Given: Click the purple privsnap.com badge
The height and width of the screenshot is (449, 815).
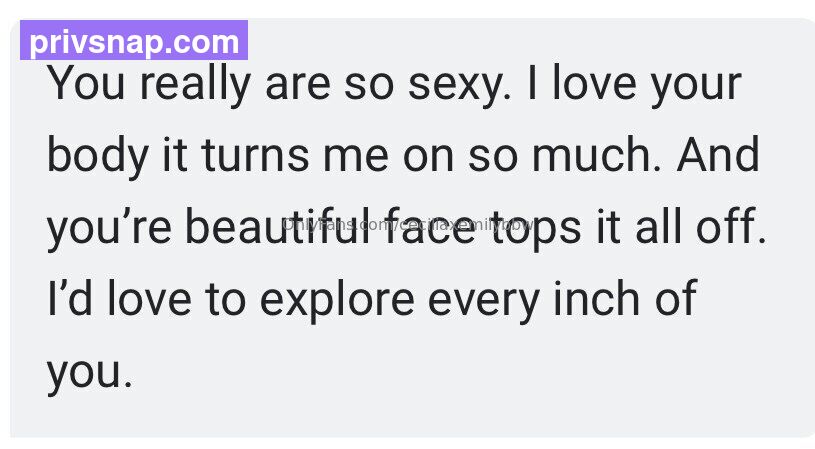Looking at the screenshot, I should (x=134, y=41).
